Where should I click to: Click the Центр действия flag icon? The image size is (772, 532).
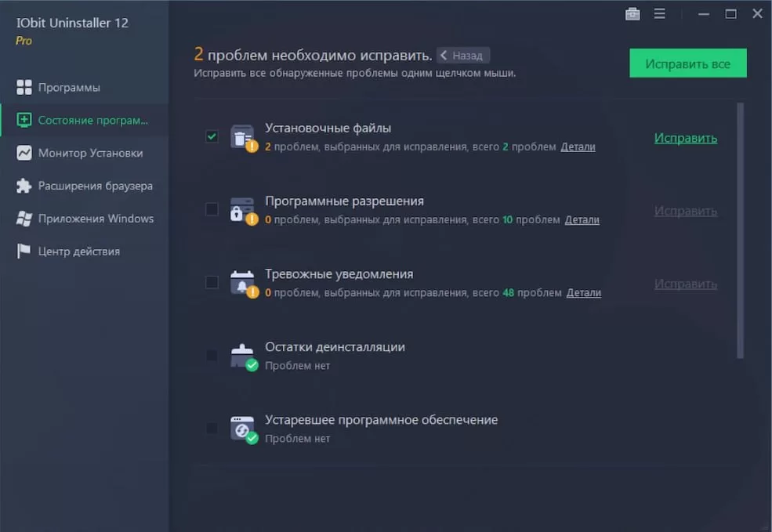pos(24,251)
